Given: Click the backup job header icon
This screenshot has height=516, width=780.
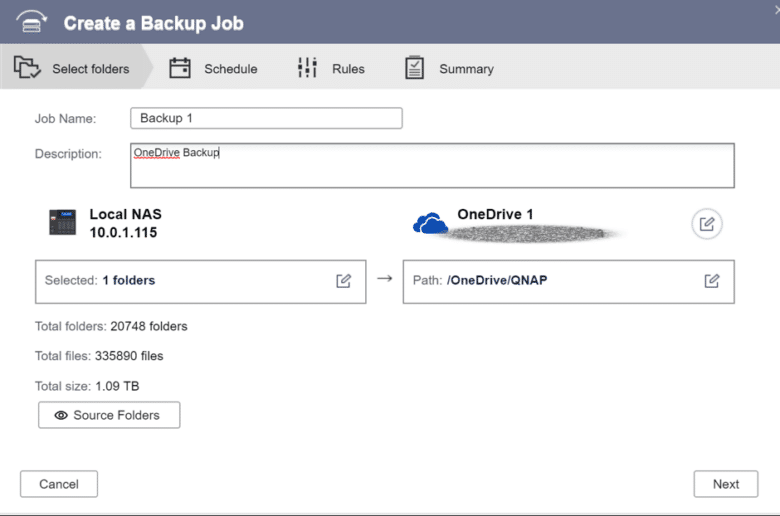Looking at the screenshot, I should [x=31, y=22].
